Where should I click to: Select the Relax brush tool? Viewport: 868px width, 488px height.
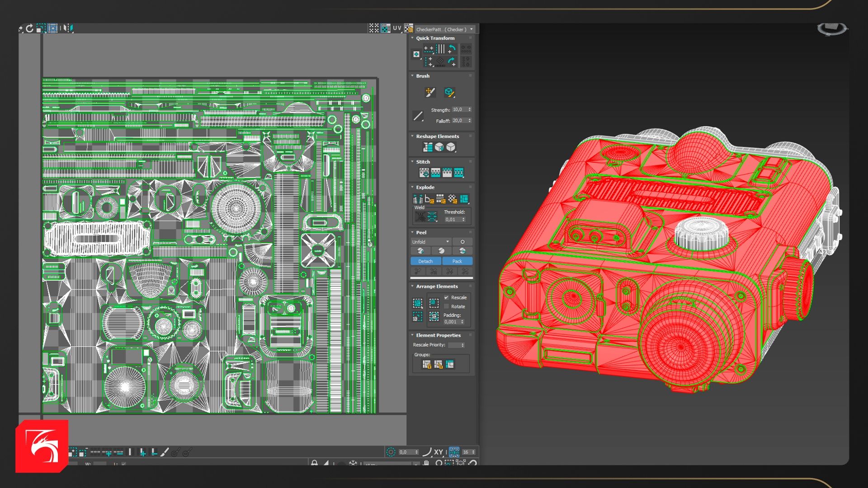coord(449,93)
